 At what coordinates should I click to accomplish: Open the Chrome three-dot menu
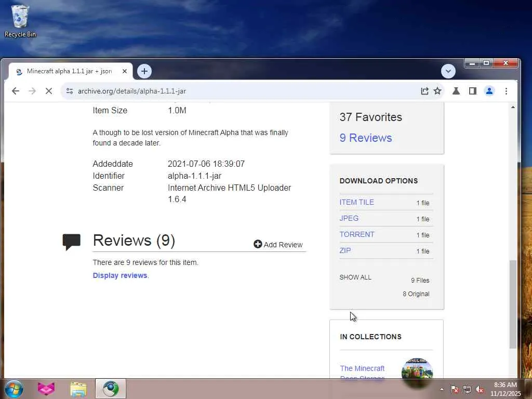tap(506, 91)
